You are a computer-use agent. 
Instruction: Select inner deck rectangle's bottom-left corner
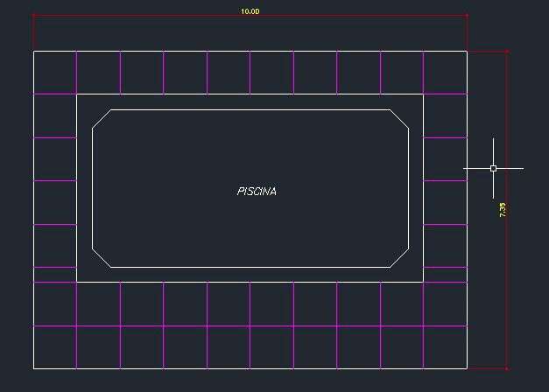coord(77,282)
